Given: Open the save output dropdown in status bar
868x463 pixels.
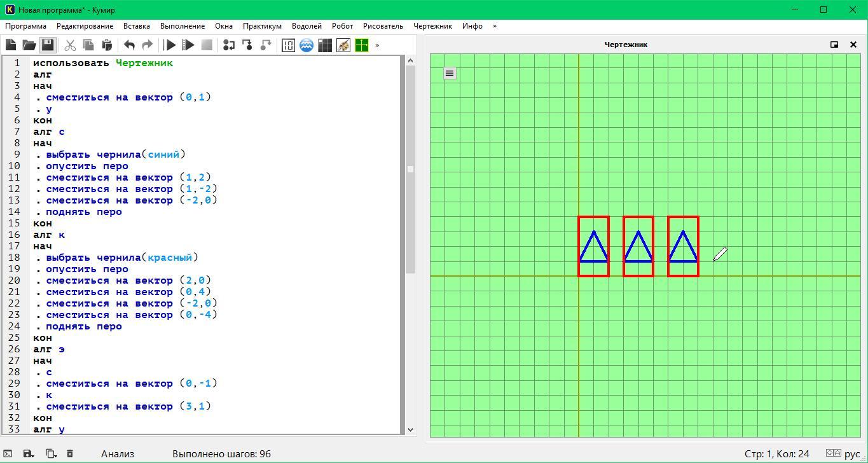Looking at the screenshot, I should (29, 453).
